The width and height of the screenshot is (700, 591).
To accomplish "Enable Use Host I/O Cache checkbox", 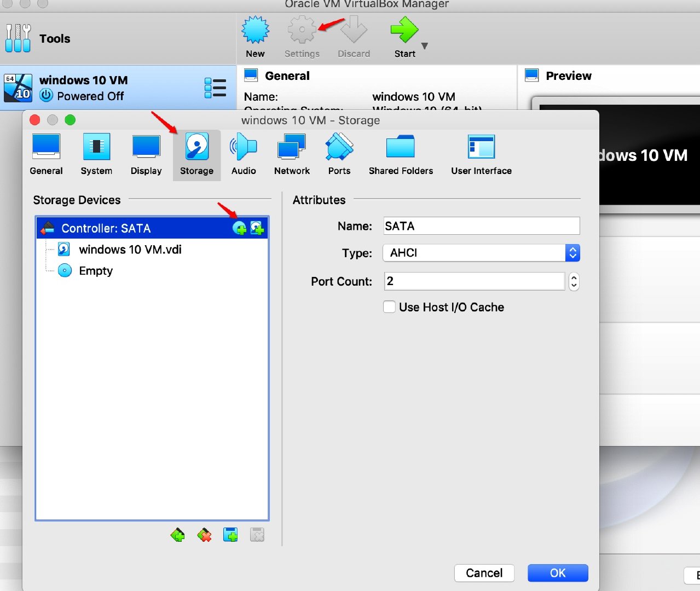I will 389,307.
